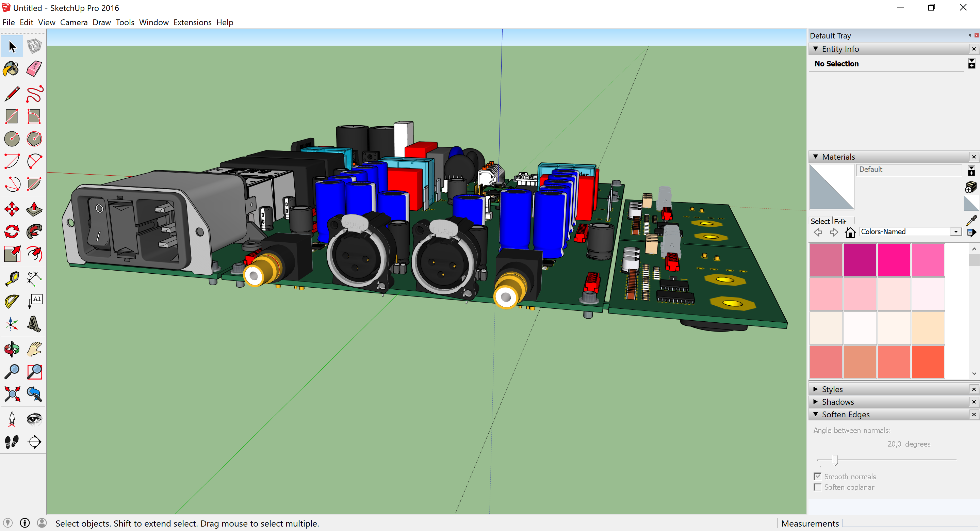This screenshot has width=980, height=531.
Task: Select the 3D Text tool
Action: click(x=34, y=324)
